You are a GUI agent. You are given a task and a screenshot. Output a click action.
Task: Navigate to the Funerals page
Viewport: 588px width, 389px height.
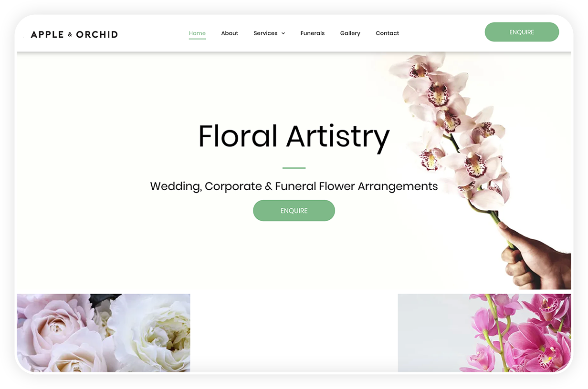click(x=312, y=33)
